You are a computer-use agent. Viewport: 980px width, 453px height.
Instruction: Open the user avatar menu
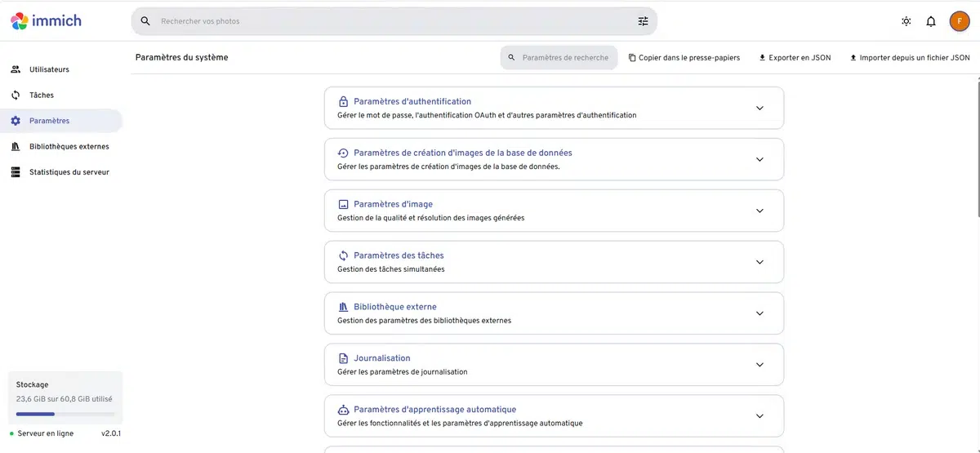point(959,21)
